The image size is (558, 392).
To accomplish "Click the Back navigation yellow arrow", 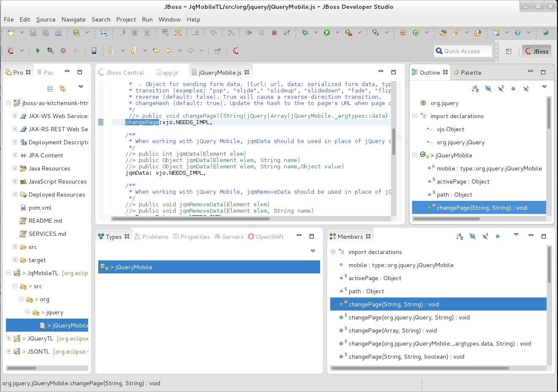I will click(169, 51).
